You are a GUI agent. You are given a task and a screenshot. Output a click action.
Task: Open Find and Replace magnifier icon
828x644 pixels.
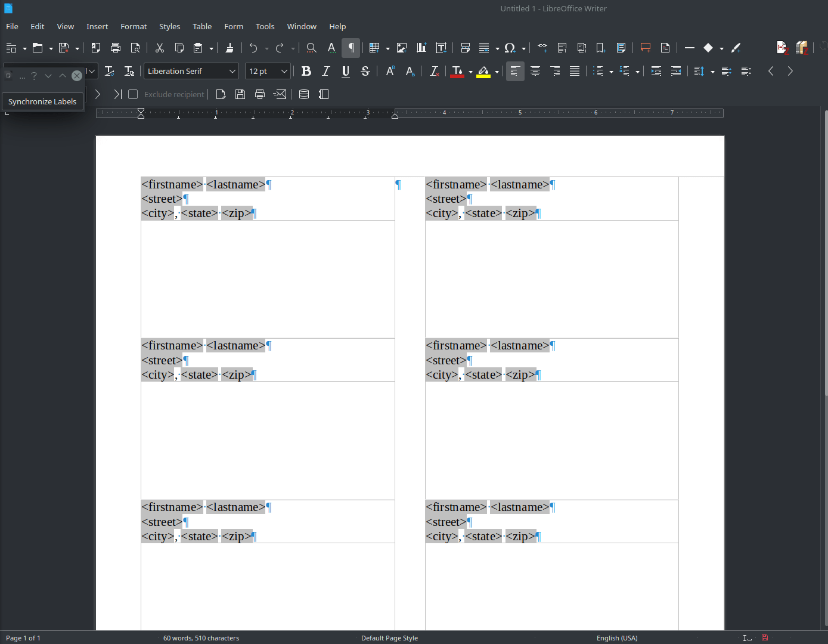[311, 48]
